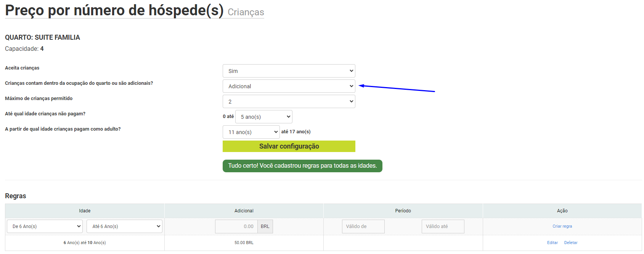Click the Adicional column header
Screen dimensions: 644x254
click(244, 211)
